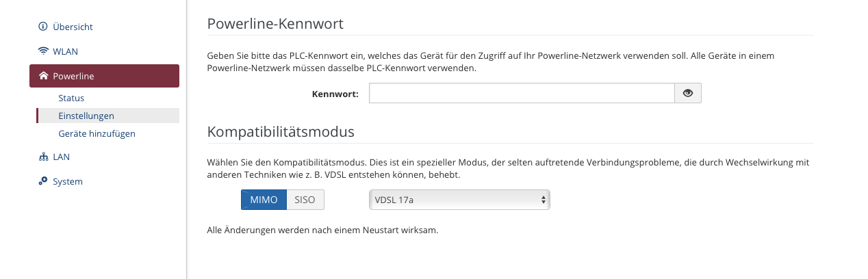
Task: Click the arrows on VDSL profile selector
Action: coord(543,200)
